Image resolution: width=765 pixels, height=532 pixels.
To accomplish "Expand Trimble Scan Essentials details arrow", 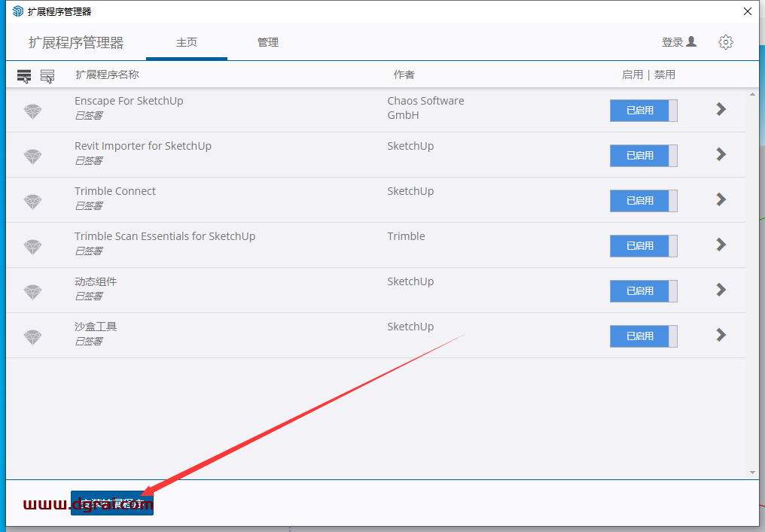I will click(x=721, y=245).
